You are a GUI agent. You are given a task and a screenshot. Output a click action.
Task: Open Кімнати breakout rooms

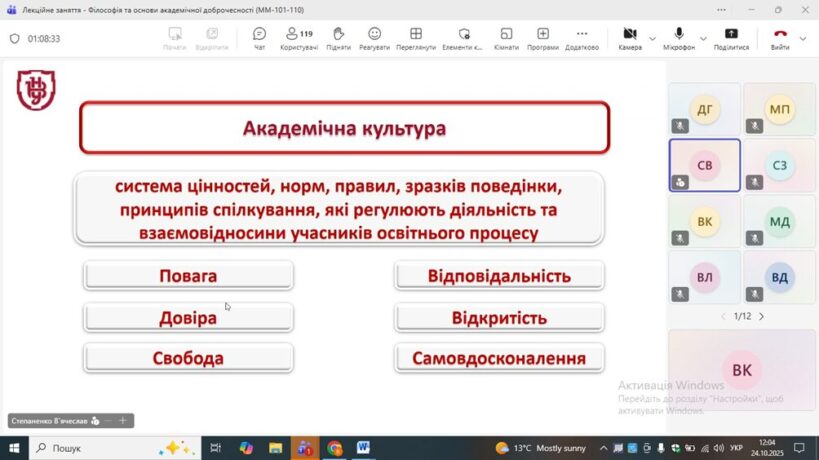click(505, 38)
